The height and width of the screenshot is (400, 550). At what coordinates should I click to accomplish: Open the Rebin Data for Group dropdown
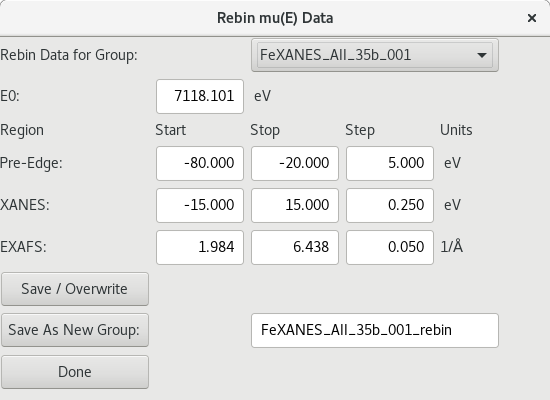(375, 55)
